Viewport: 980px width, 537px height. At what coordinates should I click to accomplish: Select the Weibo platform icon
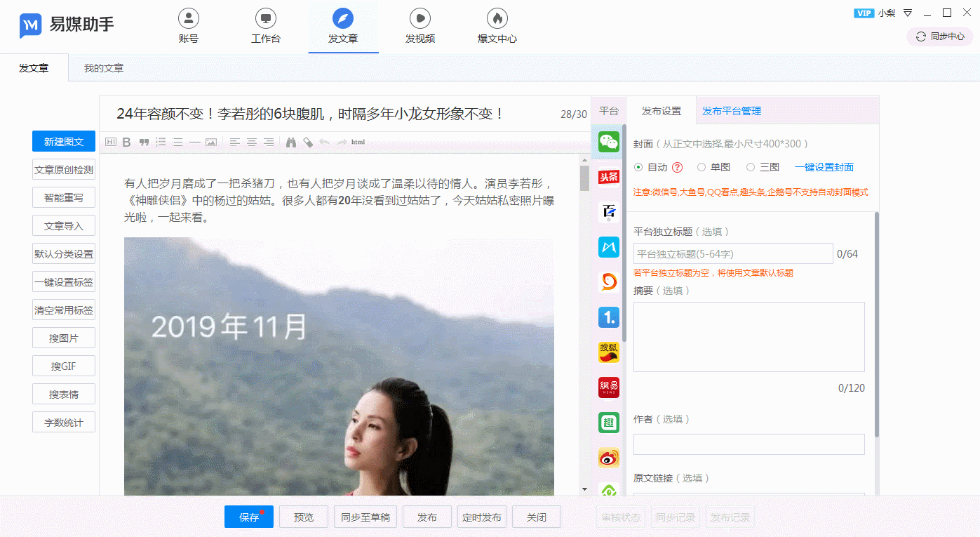(609, 458)
